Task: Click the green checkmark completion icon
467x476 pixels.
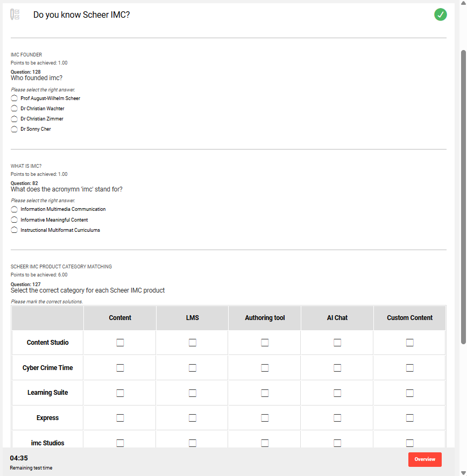Action: [440, 15]
